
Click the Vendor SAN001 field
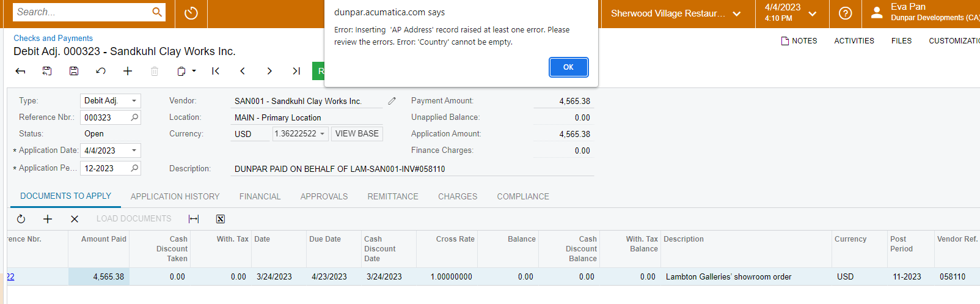pyautogui.click(x=307, y=101)
